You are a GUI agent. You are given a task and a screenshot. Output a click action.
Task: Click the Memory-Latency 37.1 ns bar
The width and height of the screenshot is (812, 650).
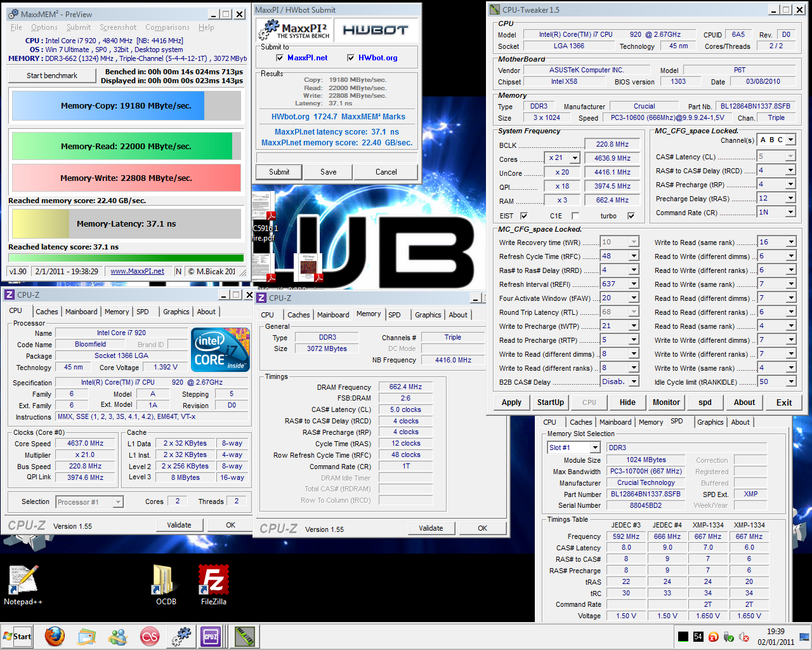click(126, 224)
